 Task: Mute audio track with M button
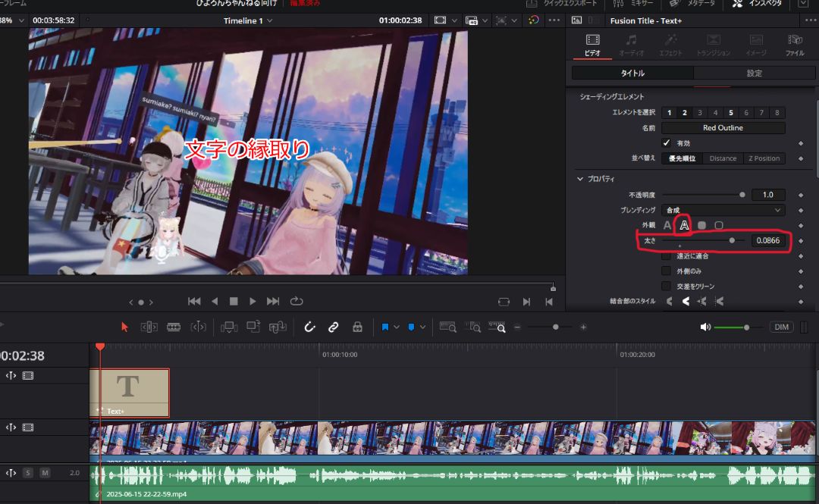45,473
